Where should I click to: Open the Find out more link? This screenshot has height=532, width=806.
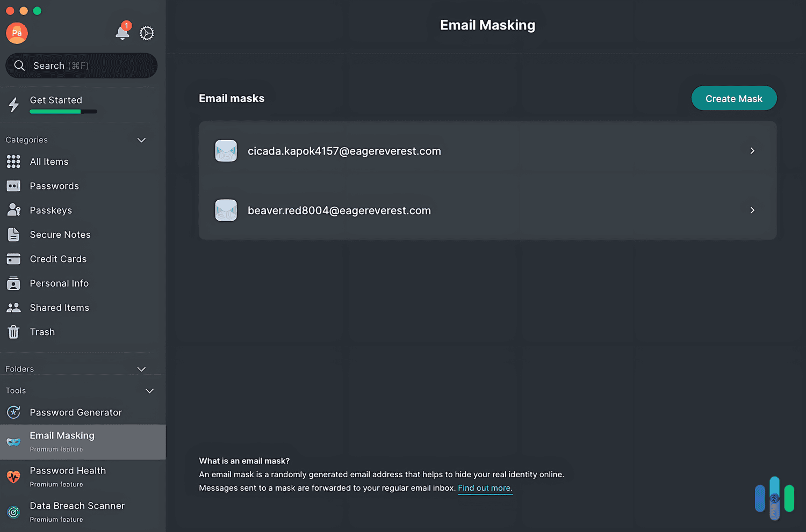point(485,488)
